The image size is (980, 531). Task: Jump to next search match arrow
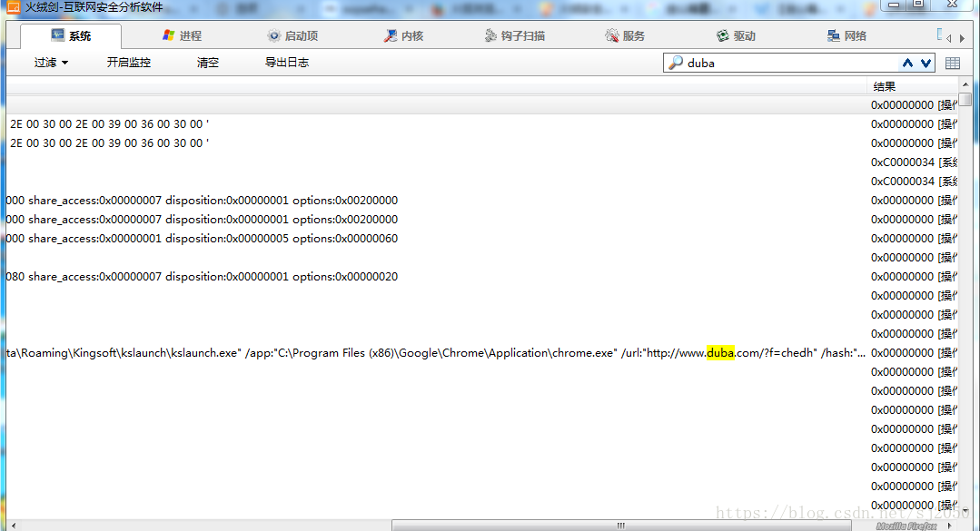tap(926, 63)
